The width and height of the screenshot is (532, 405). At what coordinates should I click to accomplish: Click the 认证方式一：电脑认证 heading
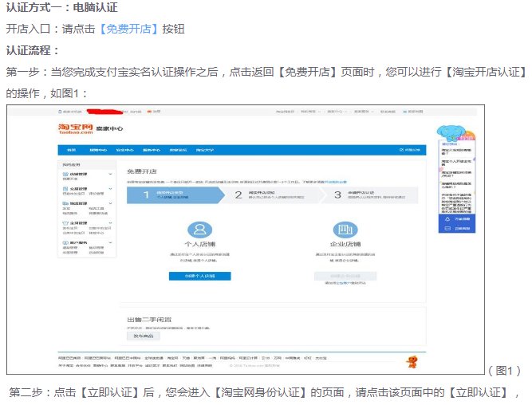tap(62, 7)
